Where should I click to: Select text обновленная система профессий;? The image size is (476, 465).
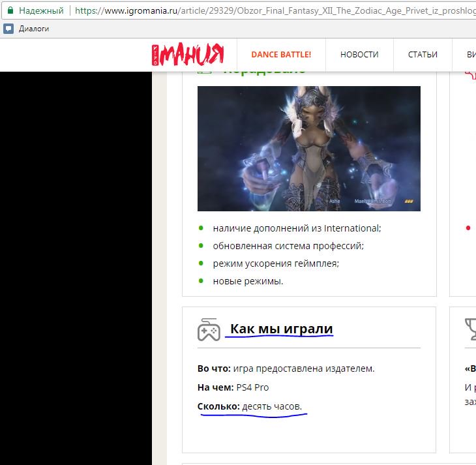tap(288, 246)
